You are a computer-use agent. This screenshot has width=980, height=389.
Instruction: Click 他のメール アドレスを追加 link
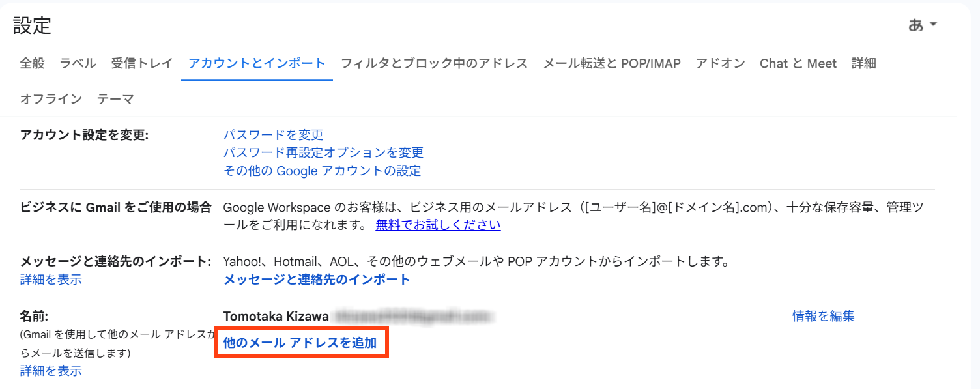[x=300, y=343]
